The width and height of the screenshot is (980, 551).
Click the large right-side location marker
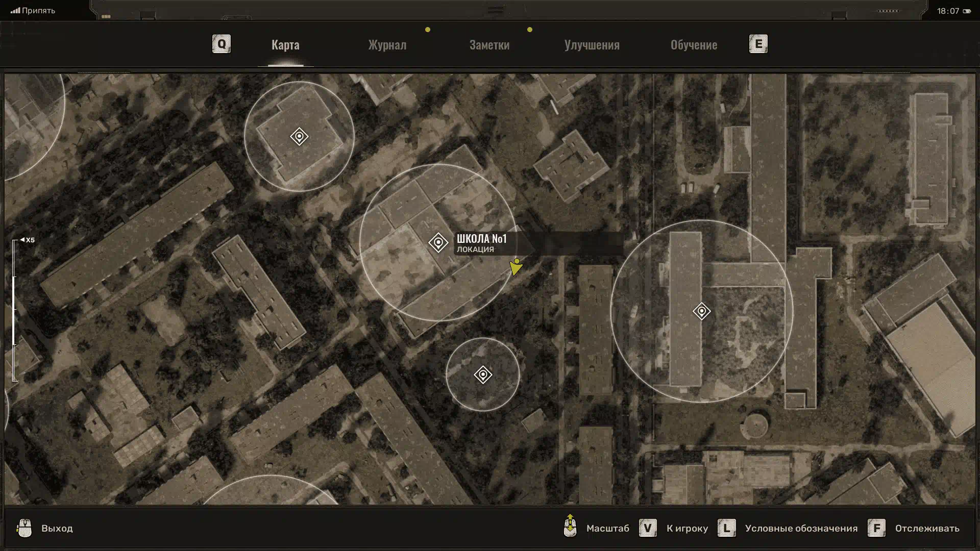point(701,311)
